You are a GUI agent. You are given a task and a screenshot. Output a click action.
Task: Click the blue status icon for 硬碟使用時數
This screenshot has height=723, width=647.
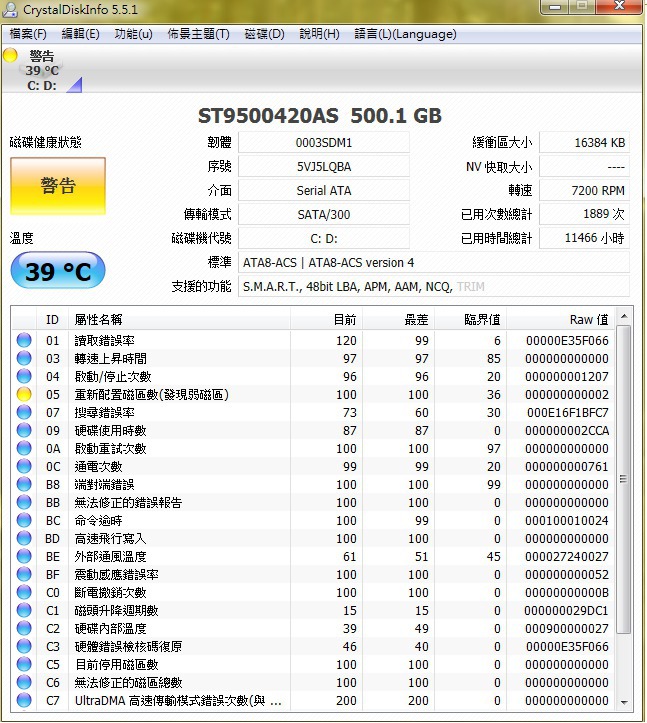[24, 430]
